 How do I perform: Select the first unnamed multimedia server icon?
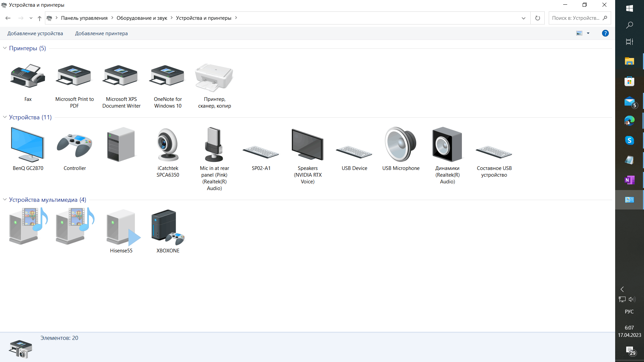28,226
